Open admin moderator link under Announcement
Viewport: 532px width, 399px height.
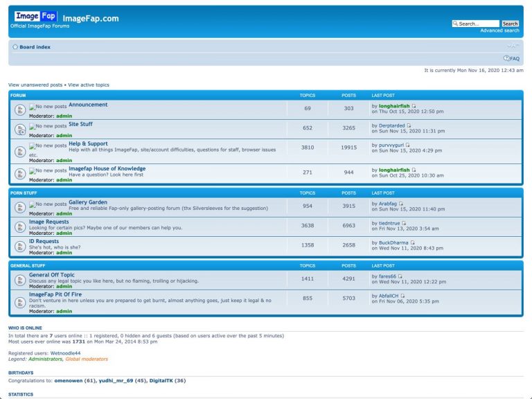click(x=64, y=116)
